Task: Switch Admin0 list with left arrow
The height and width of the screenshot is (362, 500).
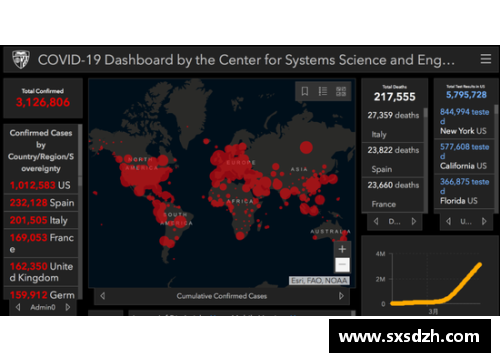Action: click(x=18, y=307)
